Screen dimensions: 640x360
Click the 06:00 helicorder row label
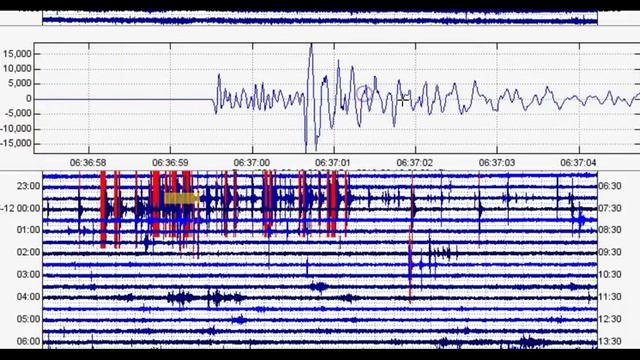(29, 341)
